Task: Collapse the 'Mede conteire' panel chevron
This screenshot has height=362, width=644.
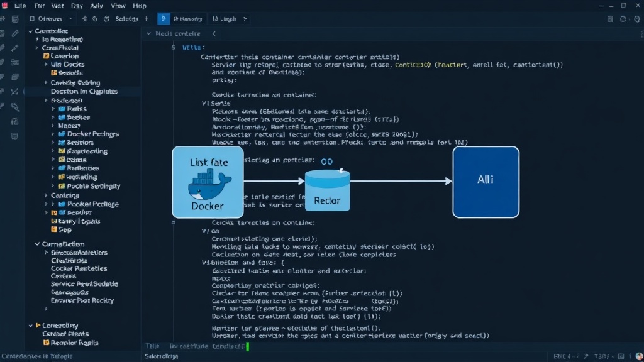Action: point(148,34)
